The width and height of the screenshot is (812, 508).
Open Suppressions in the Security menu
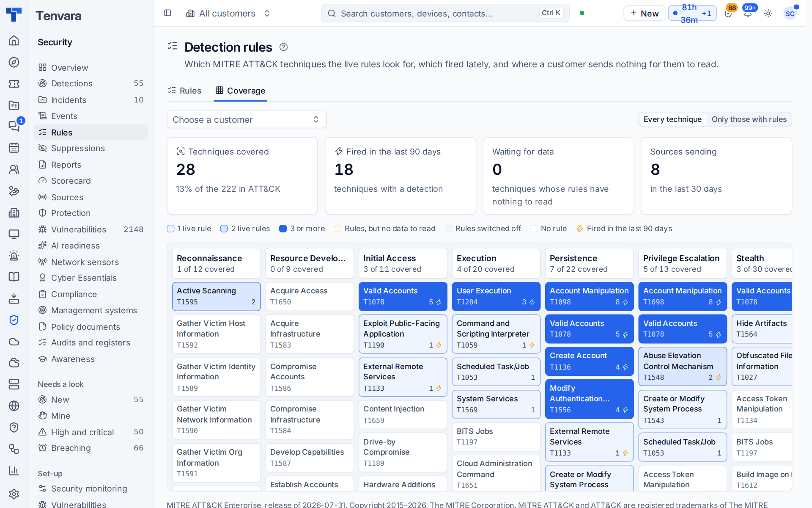click(x=91, y=148)
